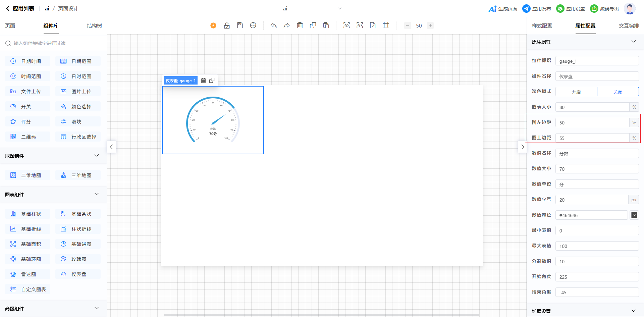Image resolution: width=644 pixels, height=317 pixels.
Task: Click the 应用发布 button
Action: pos(537,9)
